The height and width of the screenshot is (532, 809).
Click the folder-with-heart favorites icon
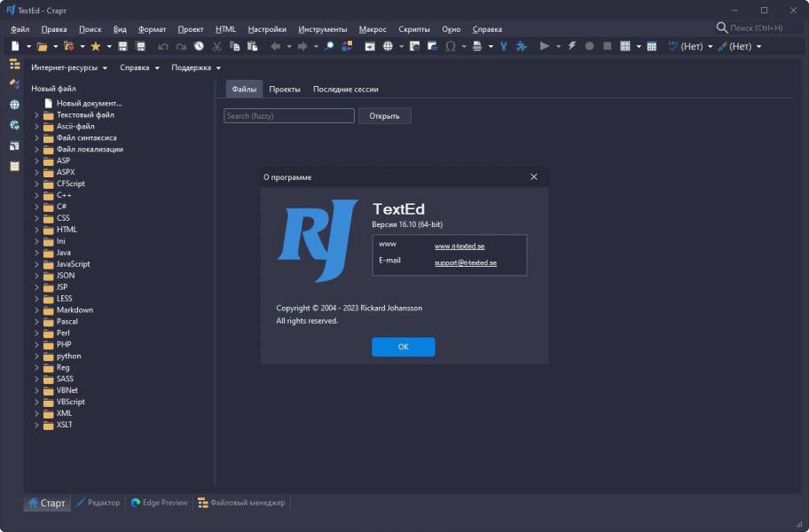(x=68, y=46)
